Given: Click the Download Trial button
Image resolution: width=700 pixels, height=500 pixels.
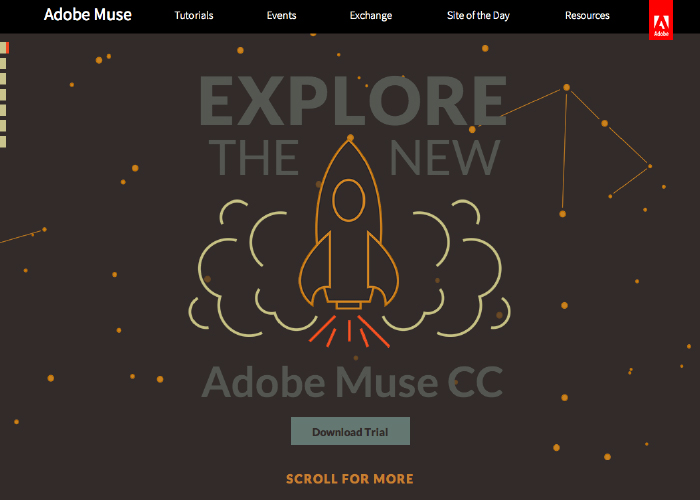Looking at the screenshot, I should (350, 431).
